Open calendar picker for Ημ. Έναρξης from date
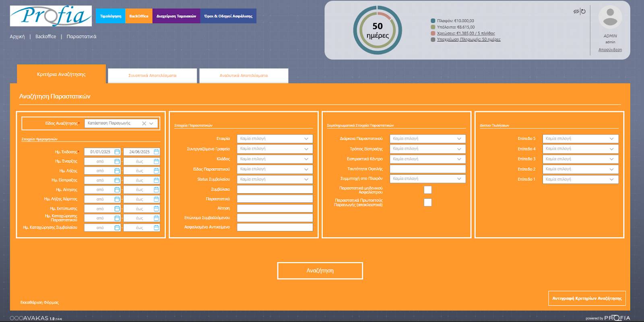The image size is (644, 322). [x=117, y=161]
